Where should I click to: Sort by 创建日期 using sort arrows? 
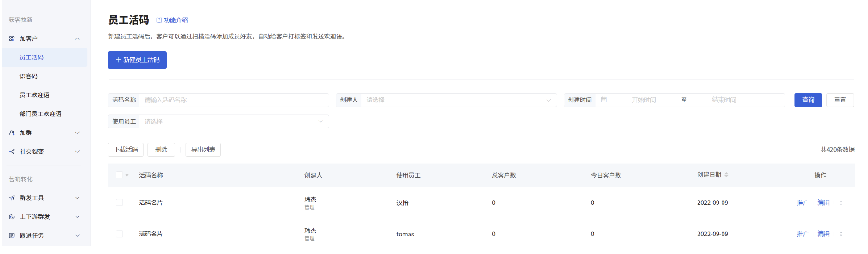[x=726, y=175]
